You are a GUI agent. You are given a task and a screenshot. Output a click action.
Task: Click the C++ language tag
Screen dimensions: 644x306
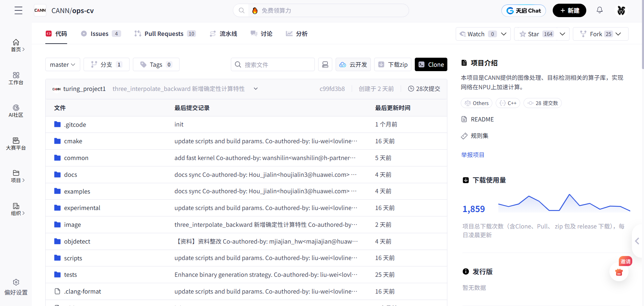click(508, 103)
